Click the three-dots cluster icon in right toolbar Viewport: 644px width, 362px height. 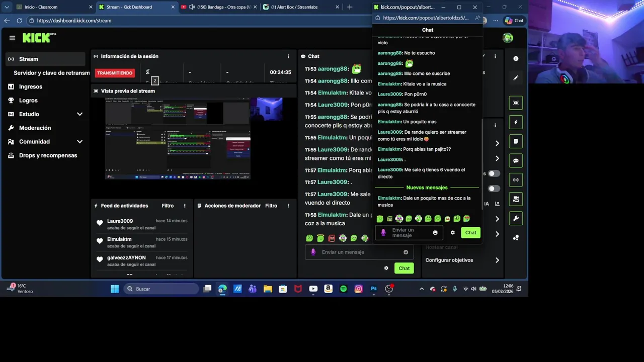[516, 237]
